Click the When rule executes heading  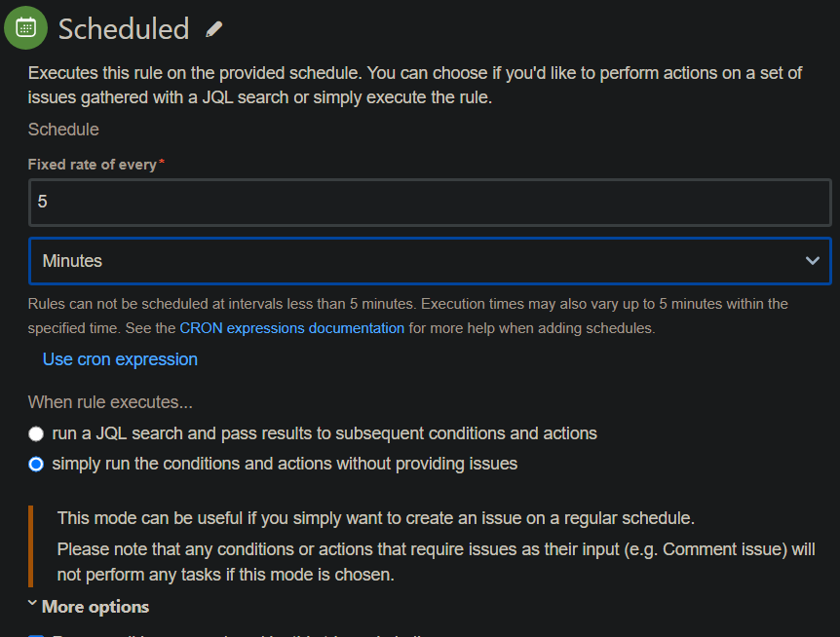(110, 402)
